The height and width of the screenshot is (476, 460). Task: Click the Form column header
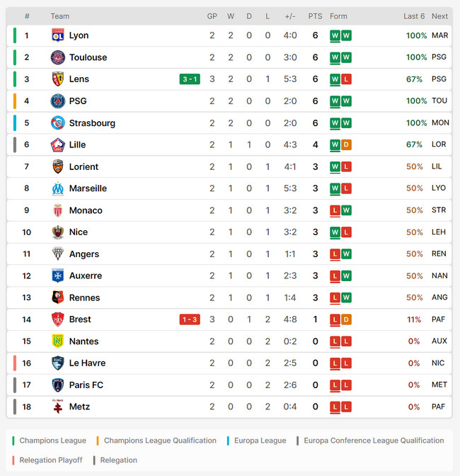[338, 16]
